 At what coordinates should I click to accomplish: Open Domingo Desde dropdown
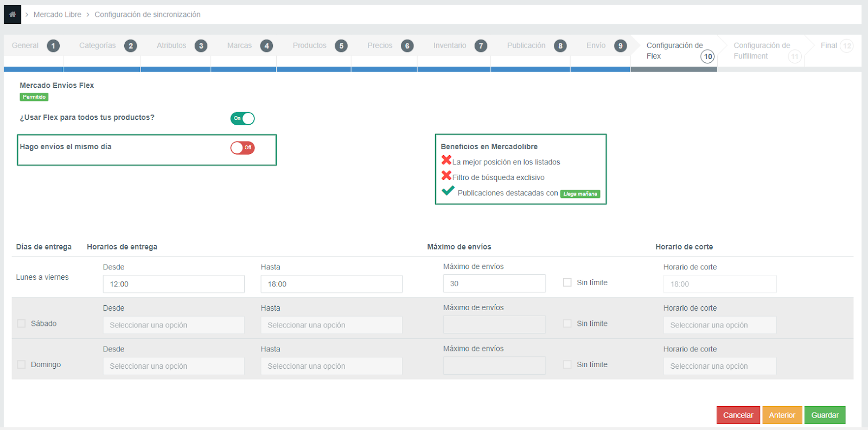174,367
